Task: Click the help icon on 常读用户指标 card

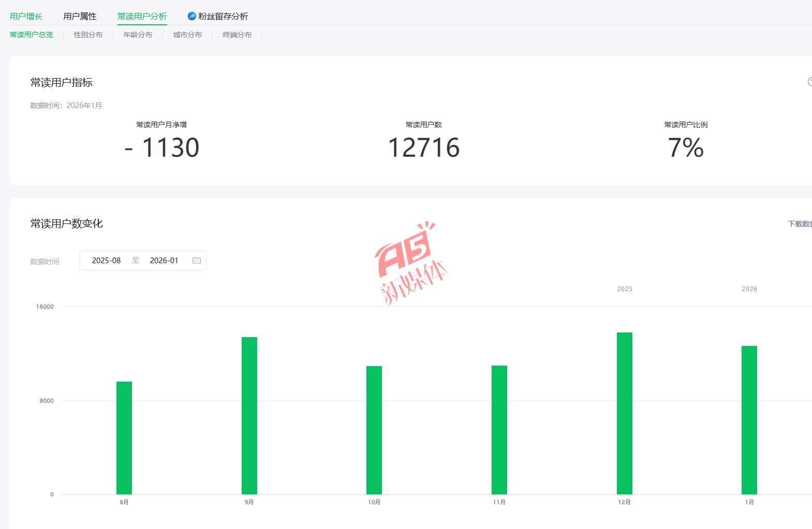Action: point(809,82)
